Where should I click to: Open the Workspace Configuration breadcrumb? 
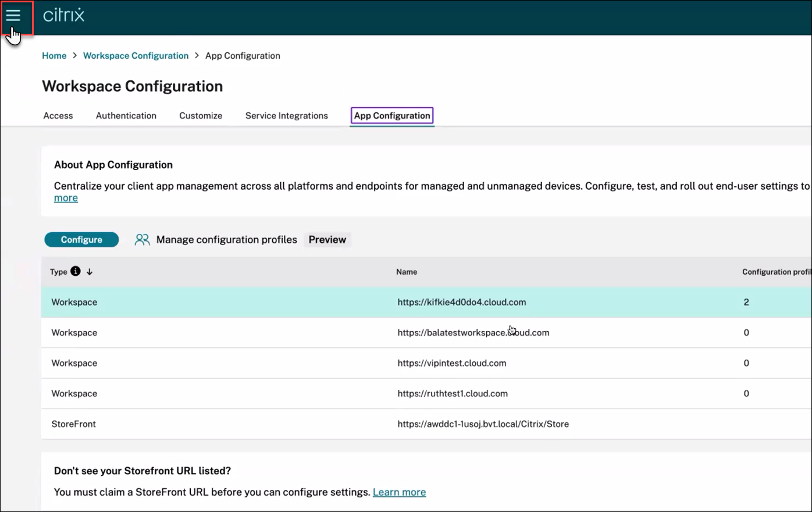click(136, 55)
